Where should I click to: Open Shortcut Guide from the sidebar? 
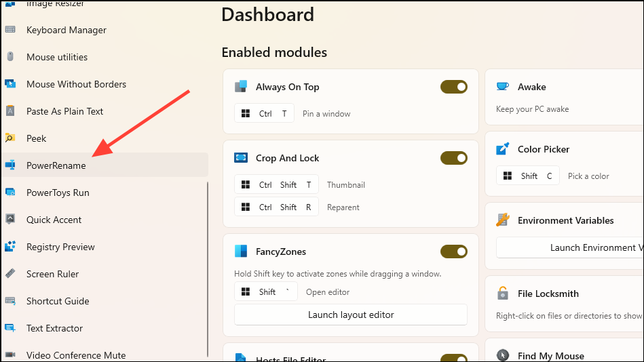[x=105, y=300]
